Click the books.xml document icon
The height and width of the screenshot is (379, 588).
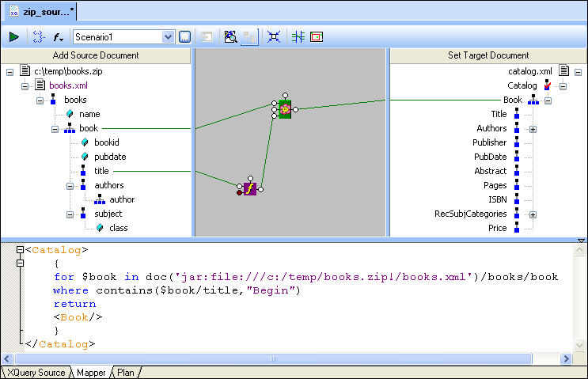pos(40,85)
